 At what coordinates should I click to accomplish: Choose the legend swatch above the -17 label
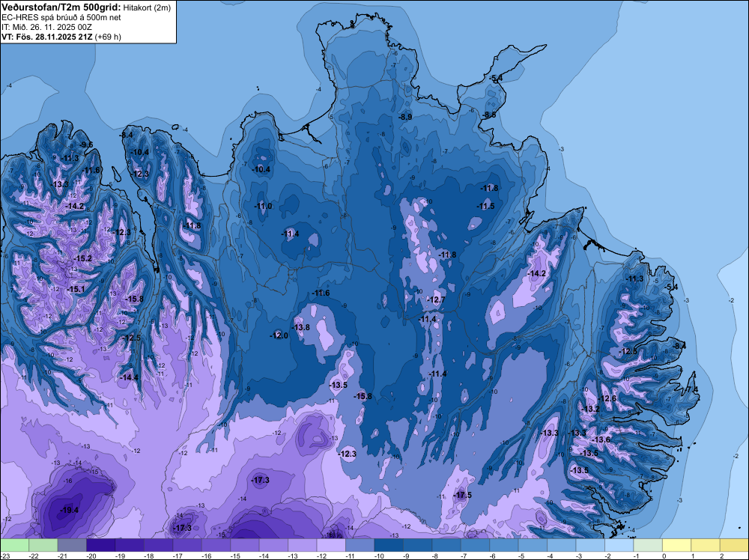187,545
